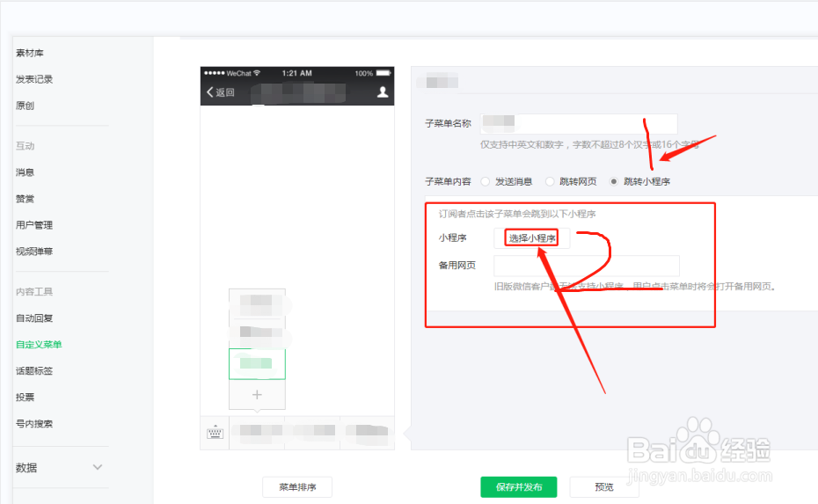
Task: Open 视频弹幕 in the sidebar
Action: (x=34, y=252)
